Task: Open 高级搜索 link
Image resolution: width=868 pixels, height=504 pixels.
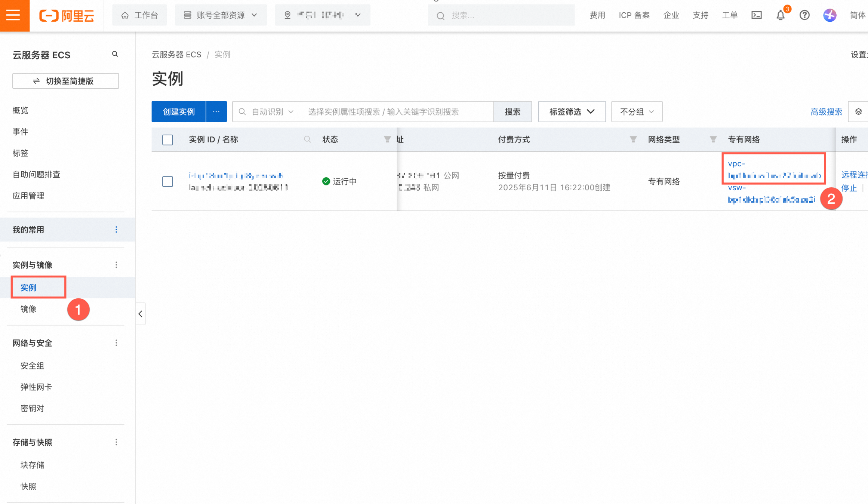Action: pos(827,112)
